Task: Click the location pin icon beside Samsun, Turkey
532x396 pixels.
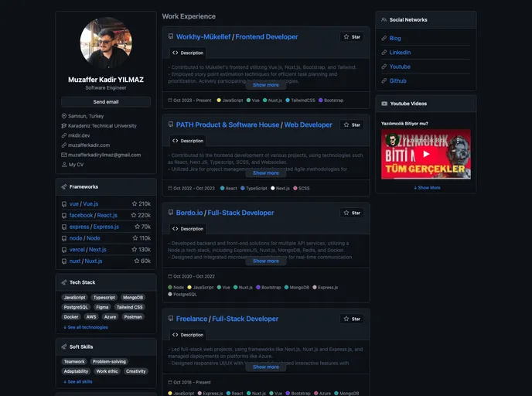Action: point(63,116)
